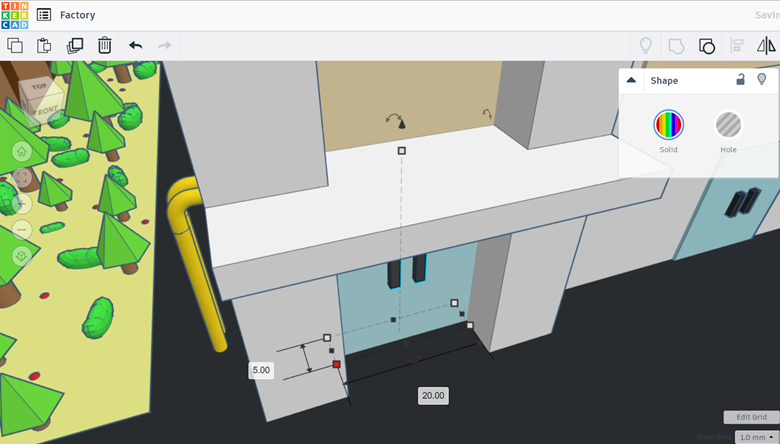Click the top white height handle
780x444 pixels.
click(x=401, y=151)
